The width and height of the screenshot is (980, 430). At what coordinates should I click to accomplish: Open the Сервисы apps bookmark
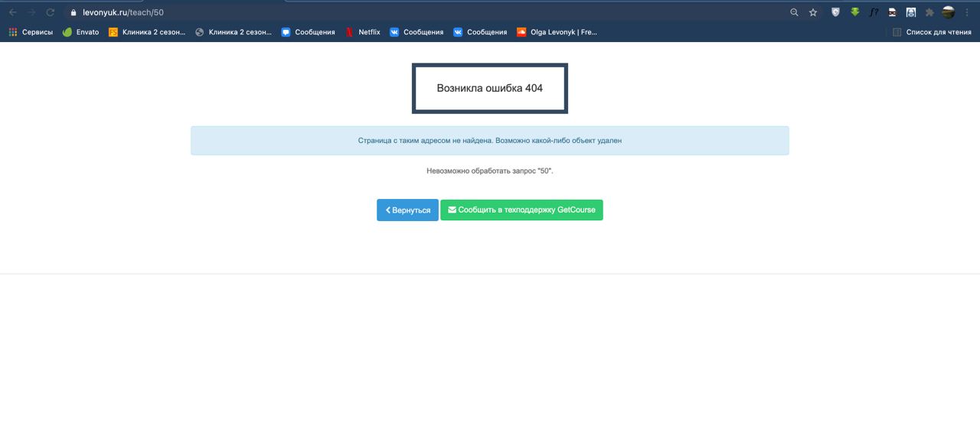tap(31, 32)
